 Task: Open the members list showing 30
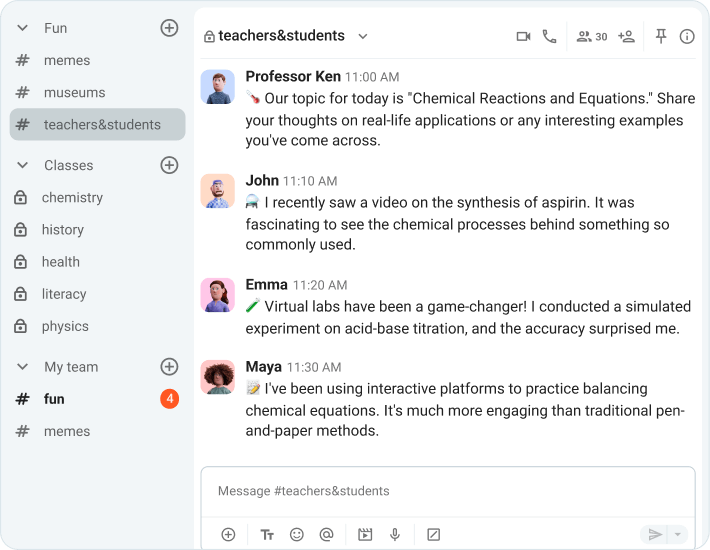[592, 36]
